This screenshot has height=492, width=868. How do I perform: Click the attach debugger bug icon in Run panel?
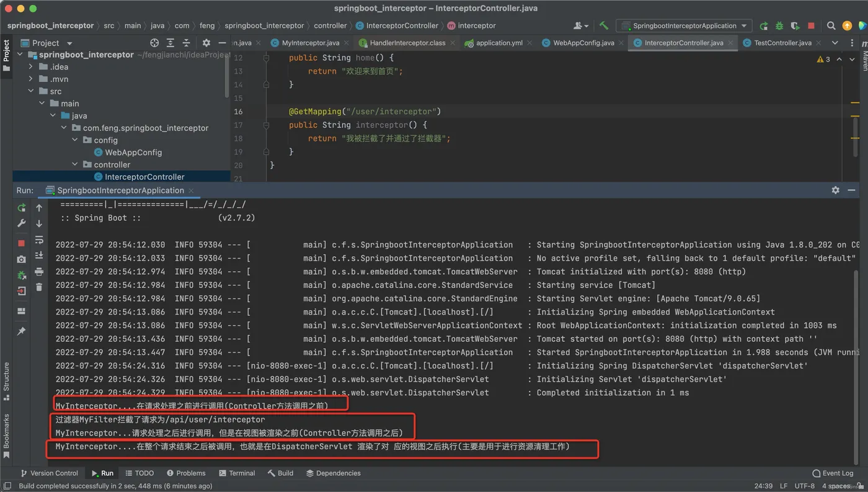click(x=22, y=275)
